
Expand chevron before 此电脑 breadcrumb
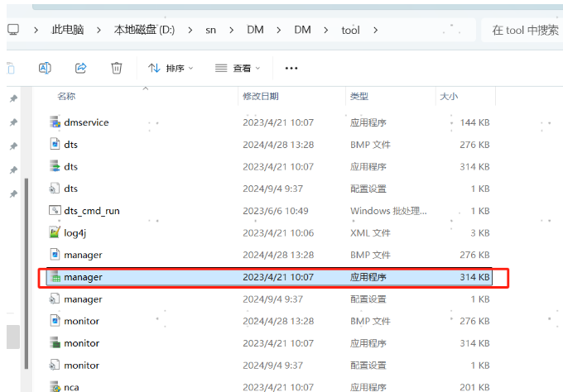click(36, 30)
